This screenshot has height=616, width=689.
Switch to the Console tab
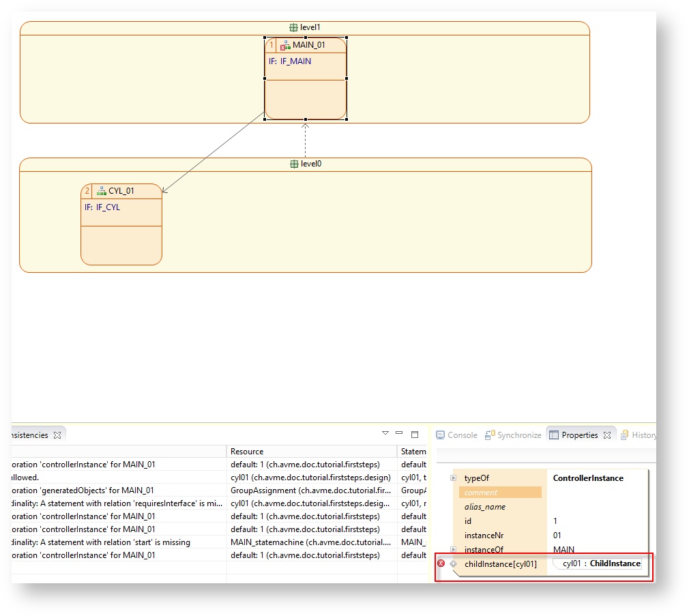point(456,435)
